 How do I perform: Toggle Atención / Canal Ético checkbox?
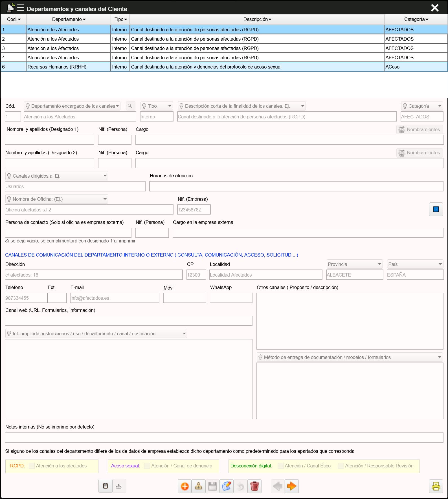pos(281,466)
